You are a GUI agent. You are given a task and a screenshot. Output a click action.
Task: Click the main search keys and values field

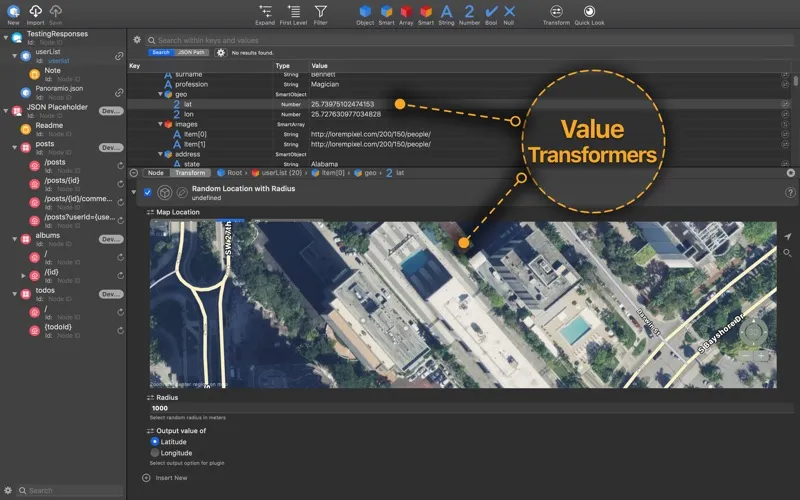tap(468, 40)
